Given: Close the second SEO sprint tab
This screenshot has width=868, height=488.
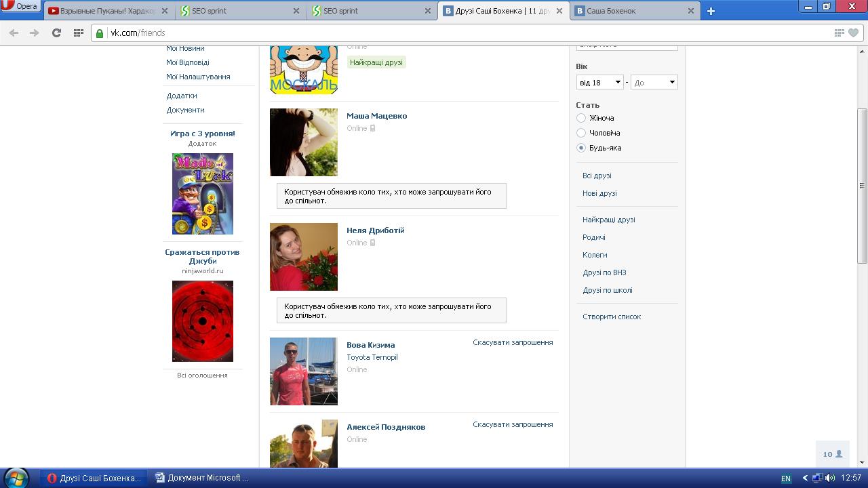Looking at the screenshot, I should [428, 11].
